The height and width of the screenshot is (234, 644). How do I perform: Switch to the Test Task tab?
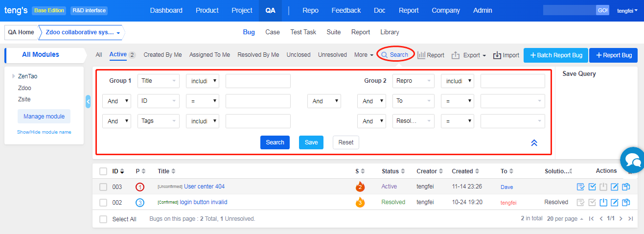click(303, 32)
